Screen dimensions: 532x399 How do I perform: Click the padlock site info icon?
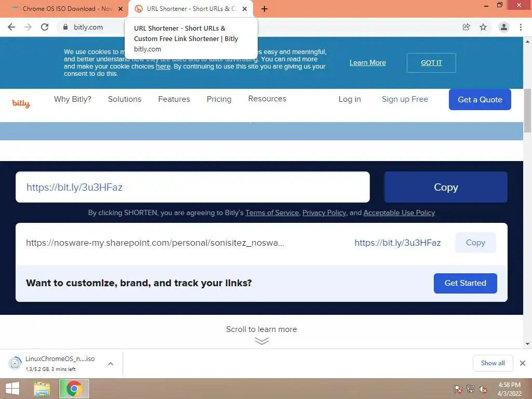65,27
